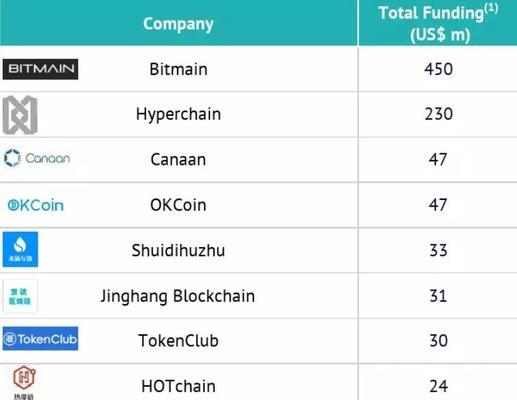Select the TokenClub name text
This screenshot has width=517, height=400.
pyautogui.click(x=178, y=341)
